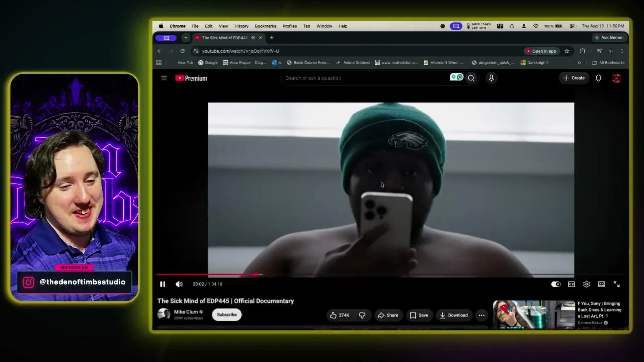This screenshot has width=644, height=362.
Task: Open a new tab with plus button
Action: click(x=272, y=37)
